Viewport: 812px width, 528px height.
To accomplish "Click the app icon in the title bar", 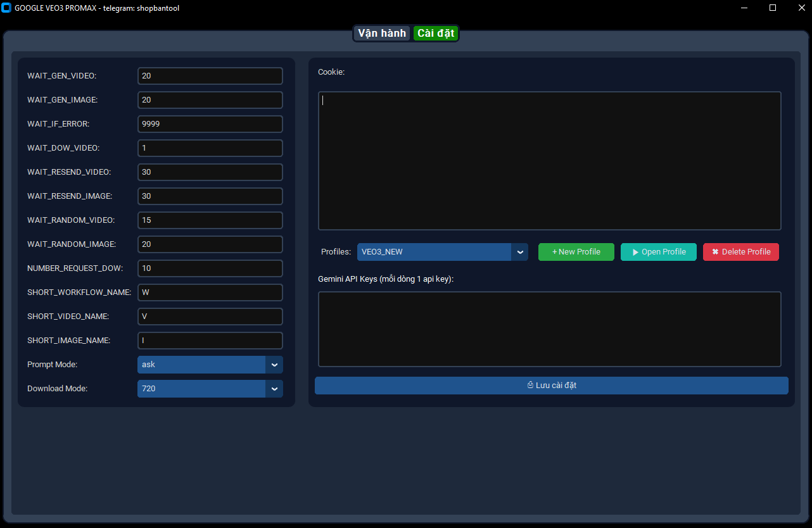I will point(7,8).
